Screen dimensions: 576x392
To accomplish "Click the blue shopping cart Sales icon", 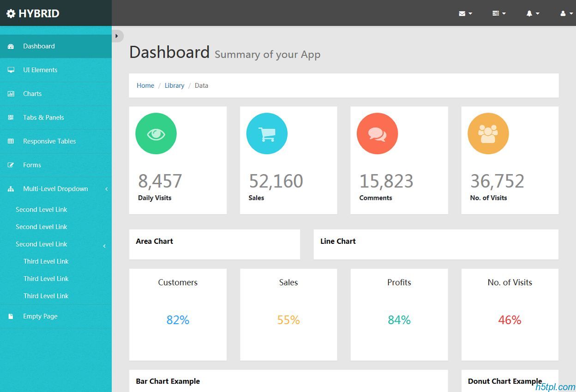I will pos(267,133).
